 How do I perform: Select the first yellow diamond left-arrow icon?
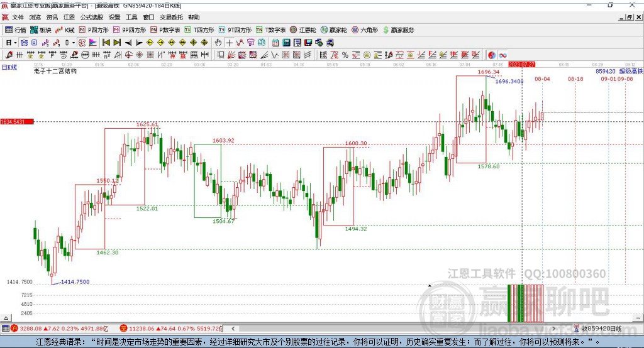pos(150,43)
